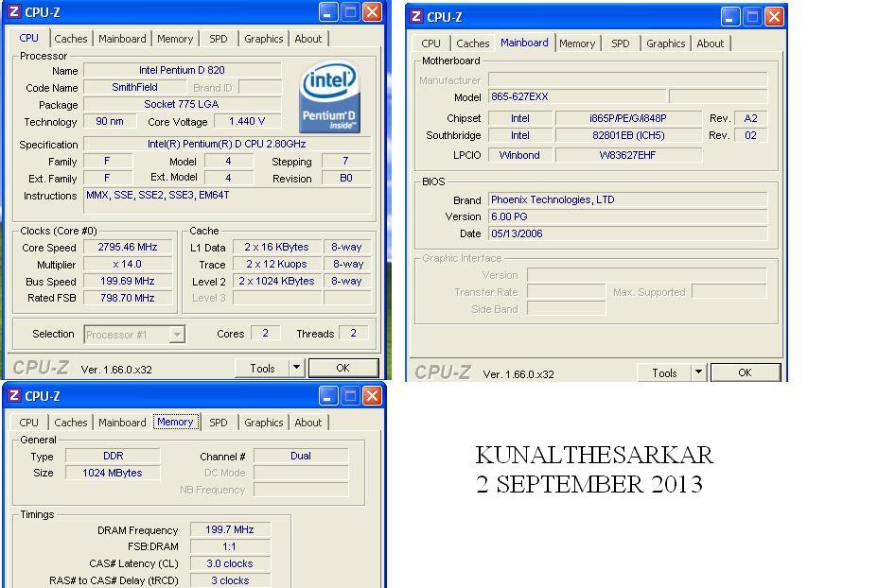The width and height of the screenshot is (878, 588).
Task: Click the 798.70 MHz rated FSB value
Action: click(x=128, y=298)
